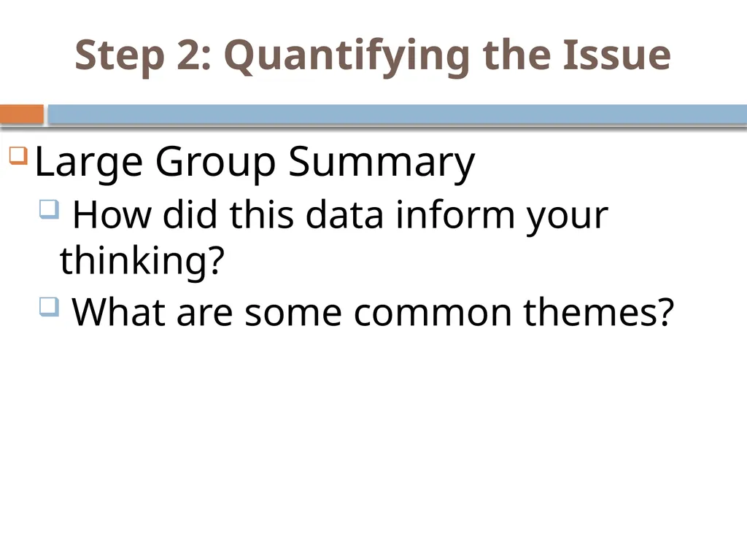Click the orange square bullet beside Large Group Summary
Screen dimensions: 747x560
[18, 155]
